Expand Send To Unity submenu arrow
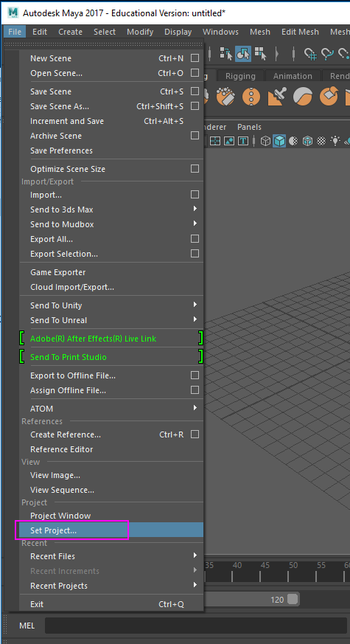The height and width of the screenshot is (644, 350). point(195,305)
